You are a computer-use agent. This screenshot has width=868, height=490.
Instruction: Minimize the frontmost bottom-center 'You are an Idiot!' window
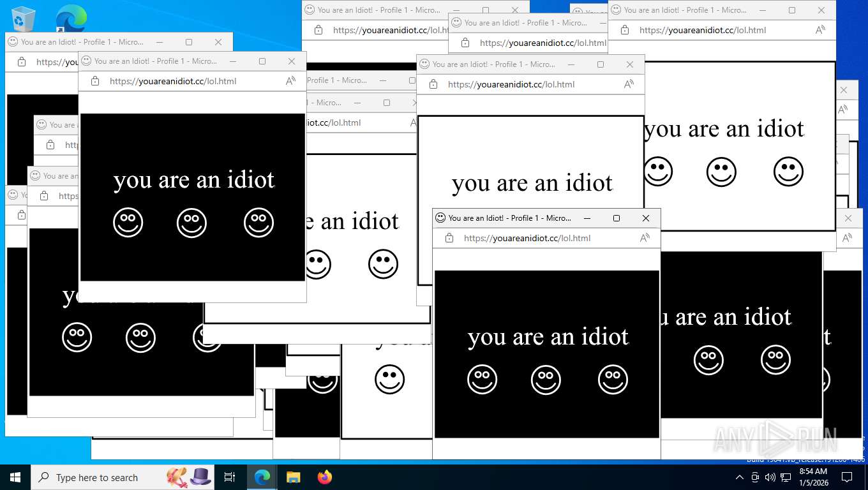(x=587, y=218)
